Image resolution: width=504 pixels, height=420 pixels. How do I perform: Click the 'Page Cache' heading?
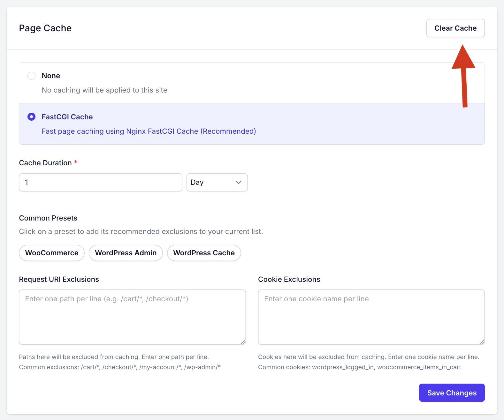coord(45,28)
